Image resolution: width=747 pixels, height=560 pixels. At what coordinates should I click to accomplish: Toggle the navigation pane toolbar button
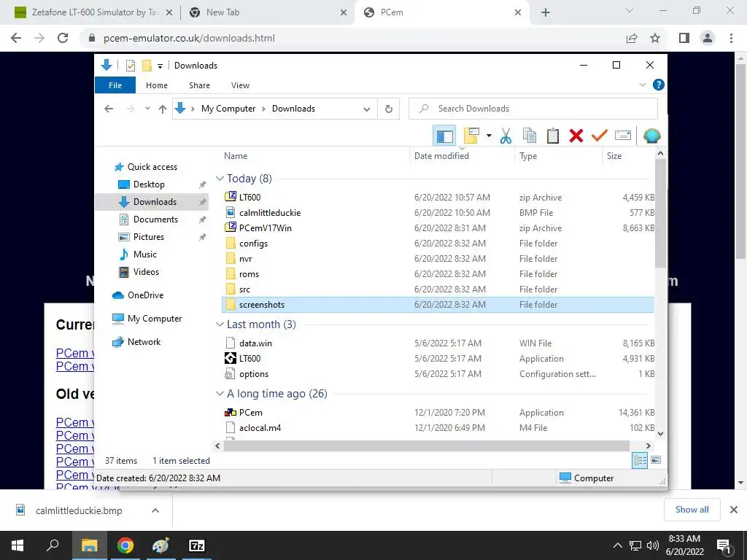[x=444, y=136]
